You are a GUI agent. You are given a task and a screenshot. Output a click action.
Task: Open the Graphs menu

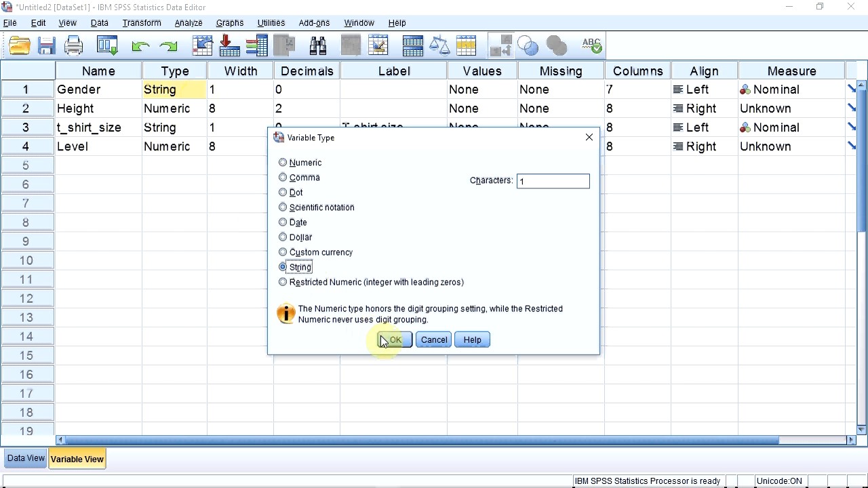tap(230, 23)
